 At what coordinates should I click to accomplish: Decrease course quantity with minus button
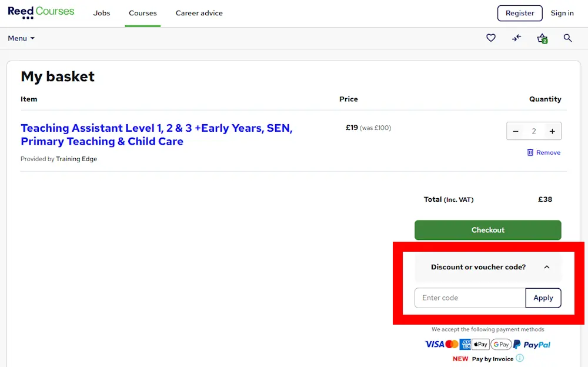(x=516, y=131)
